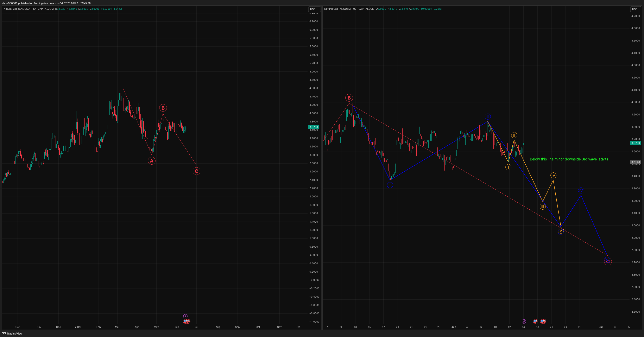Viewport: 644px width, 337px height.
Task: Click the Natural Gas (XNGUSD) 1D symbol title
Action: point(29,9)
